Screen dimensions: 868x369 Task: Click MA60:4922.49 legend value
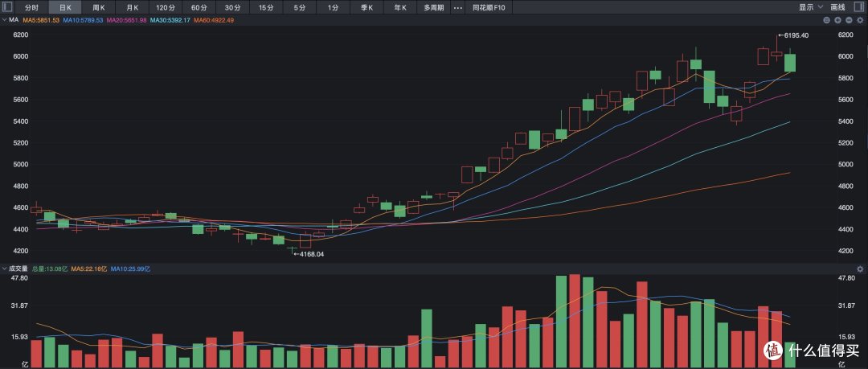coord(214,20)
